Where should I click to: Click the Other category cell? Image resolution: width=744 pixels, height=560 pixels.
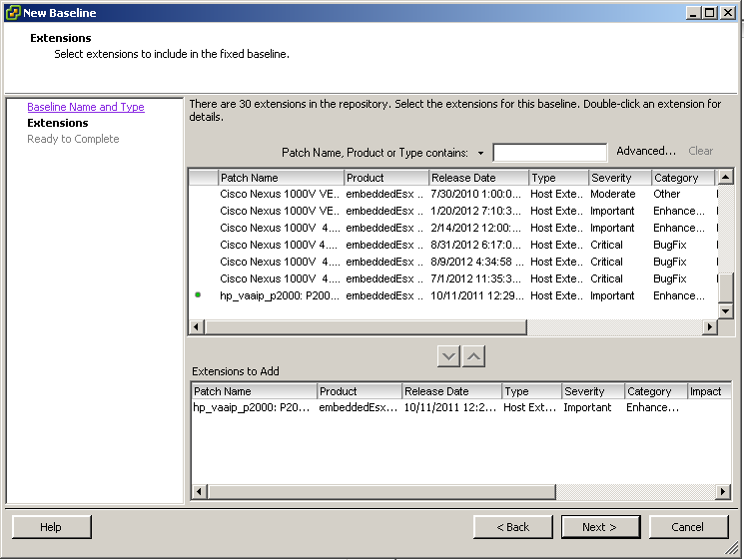[667, 194]
